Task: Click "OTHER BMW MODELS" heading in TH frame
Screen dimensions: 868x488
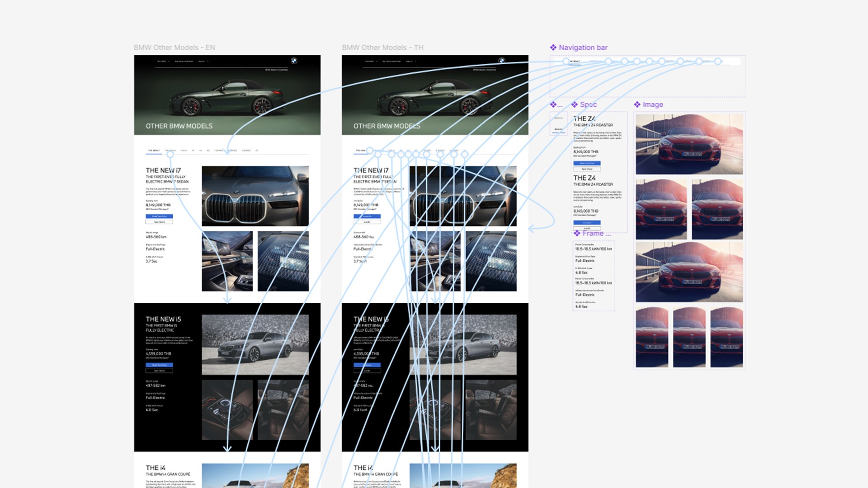Action: coord(387,126)
